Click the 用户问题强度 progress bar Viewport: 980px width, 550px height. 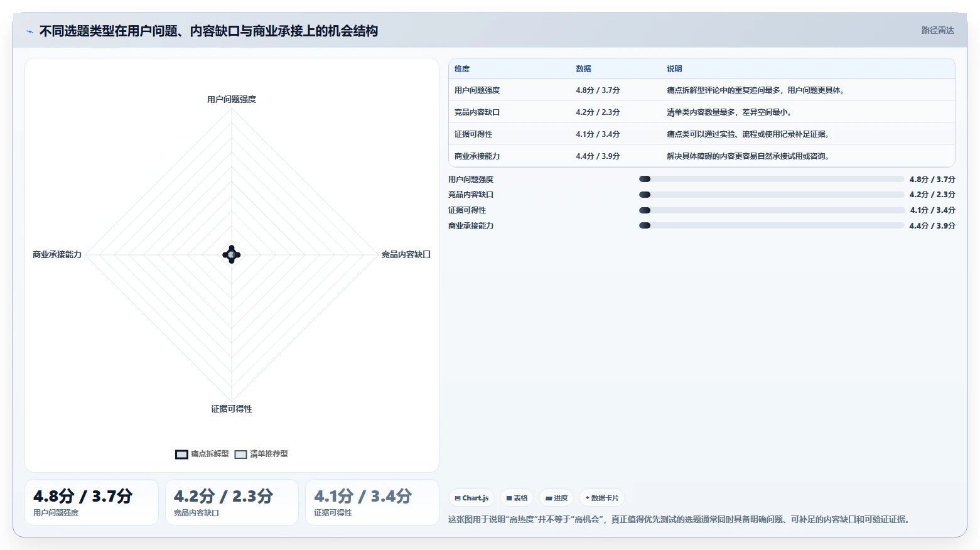point(772,179)
